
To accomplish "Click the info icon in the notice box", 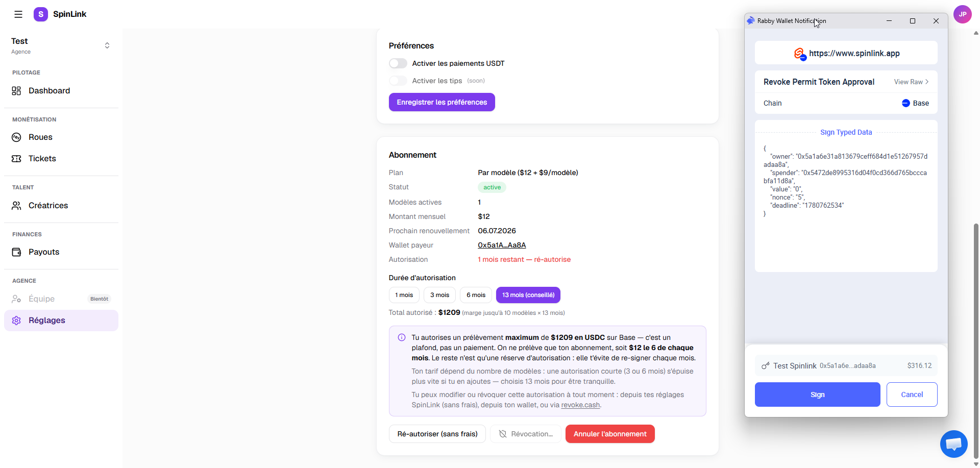I will pyautogui.click(x=402, y=337).
